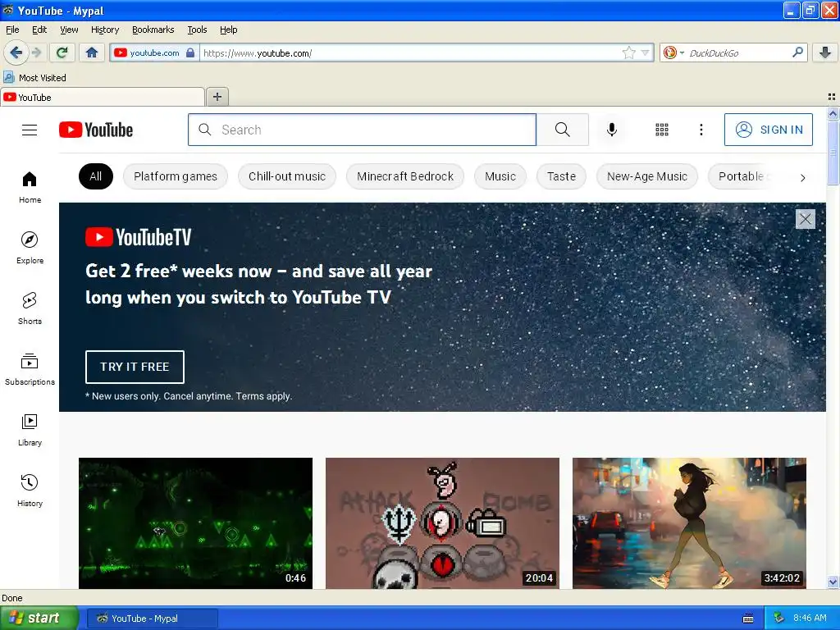The image size is (840, 630).
Task: Select the Music chip
Action: point(500,176)
